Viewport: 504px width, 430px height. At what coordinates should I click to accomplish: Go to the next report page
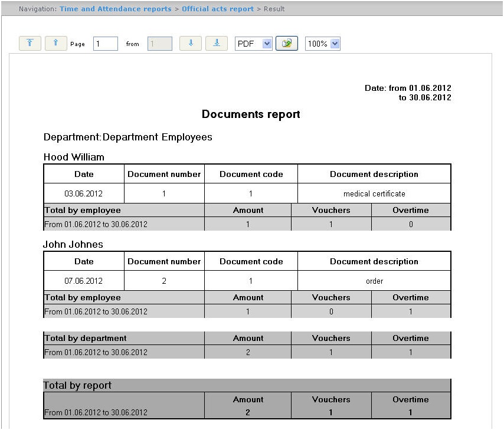[191, 44]
